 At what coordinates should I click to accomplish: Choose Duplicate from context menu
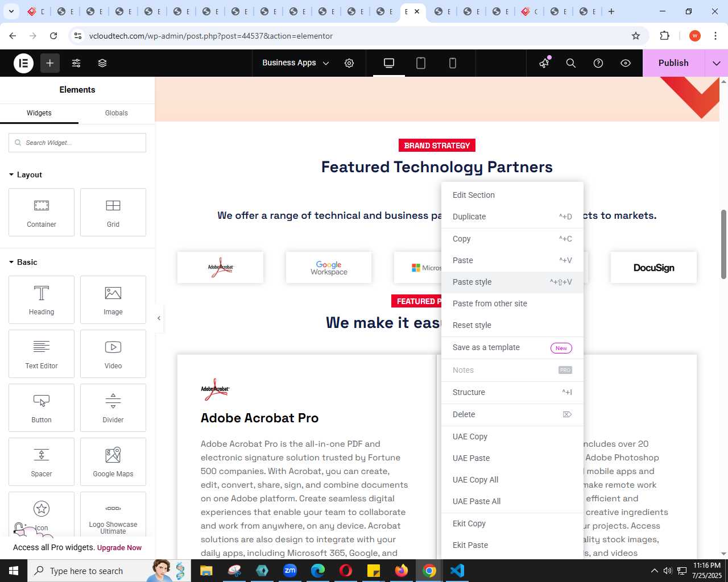click(x=512, y=217)
